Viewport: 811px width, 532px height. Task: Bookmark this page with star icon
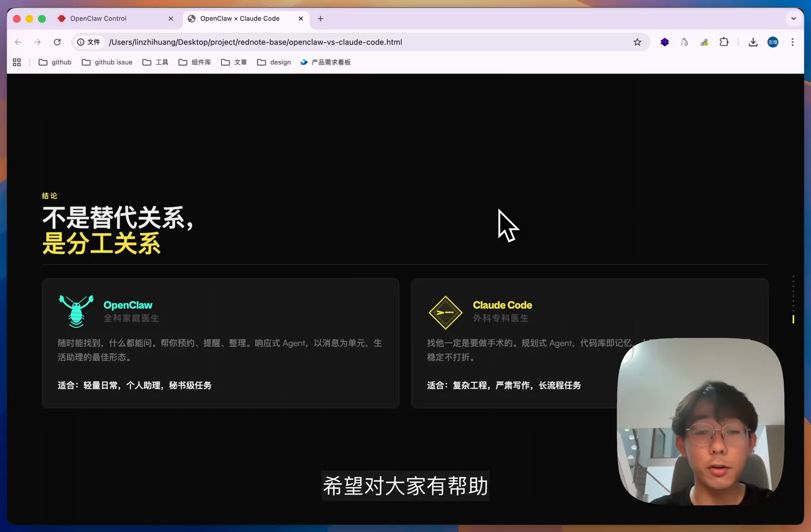tap(637, 42)
